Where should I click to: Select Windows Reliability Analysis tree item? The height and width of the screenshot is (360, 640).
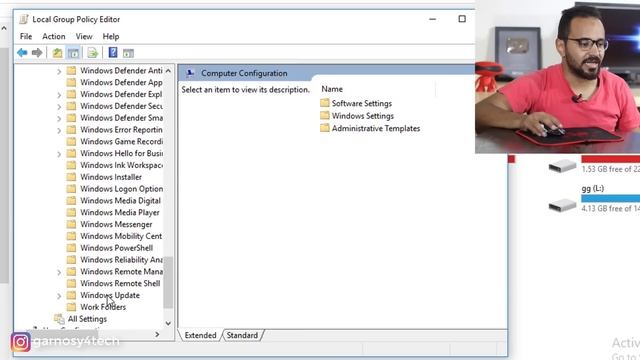[x=121, y=260]
